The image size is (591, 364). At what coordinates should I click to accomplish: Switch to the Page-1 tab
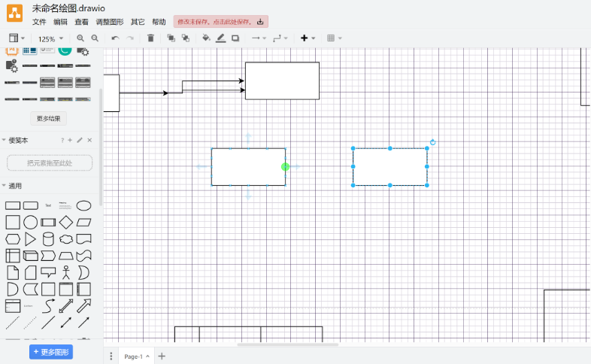(x=136, y=356)
